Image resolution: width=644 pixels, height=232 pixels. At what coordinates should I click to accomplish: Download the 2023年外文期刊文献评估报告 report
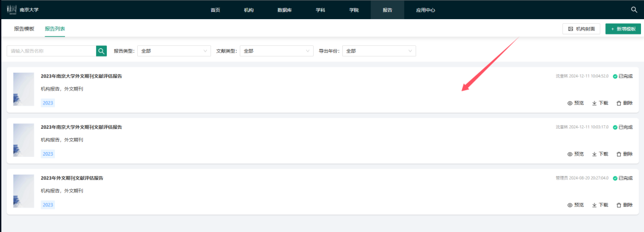[600, 205]
